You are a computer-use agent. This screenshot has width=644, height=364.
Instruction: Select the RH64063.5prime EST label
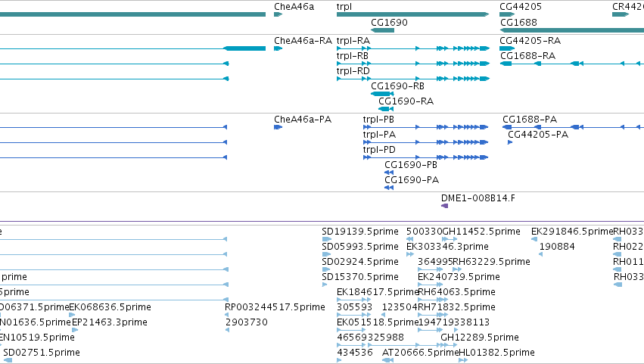456,293
